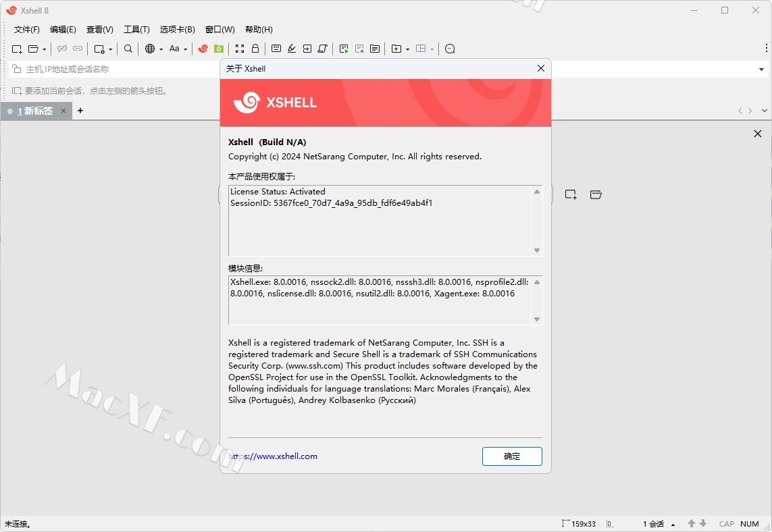
Task: Click the 模块信息 box scroll-down arrow
Action: tap(537, 319)
